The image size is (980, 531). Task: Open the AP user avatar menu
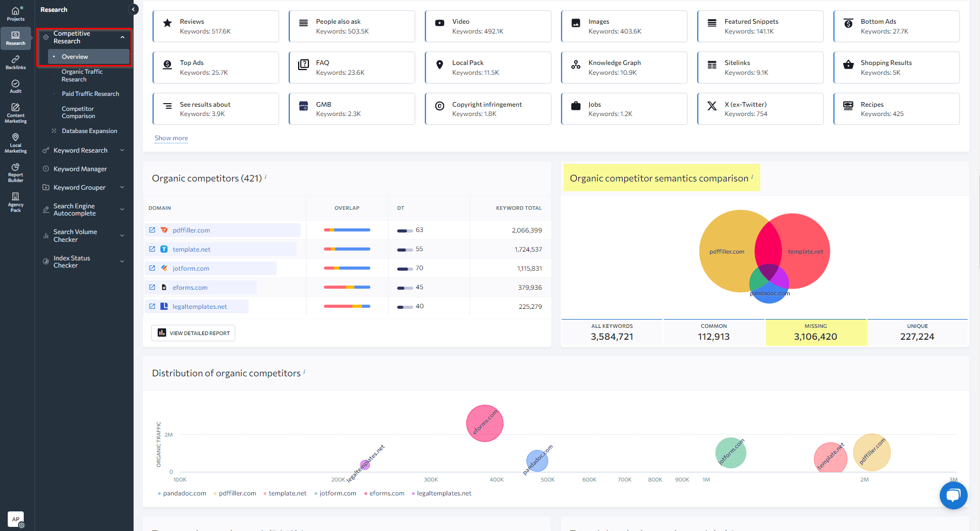pyautogui.click(x=15, y=519)
